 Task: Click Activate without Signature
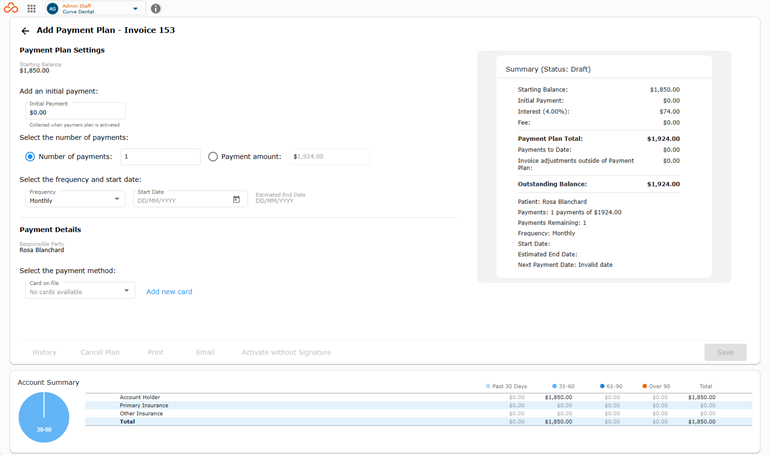[286, 352]
